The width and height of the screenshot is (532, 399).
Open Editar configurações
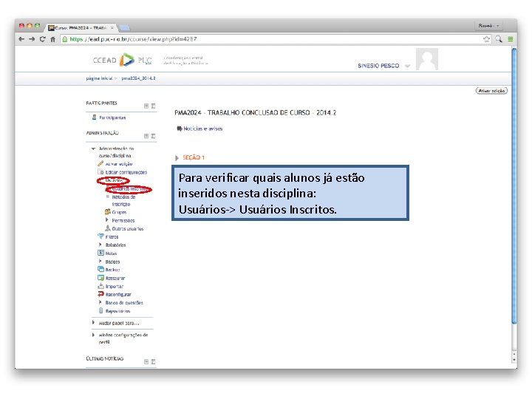tap(126, 172)
